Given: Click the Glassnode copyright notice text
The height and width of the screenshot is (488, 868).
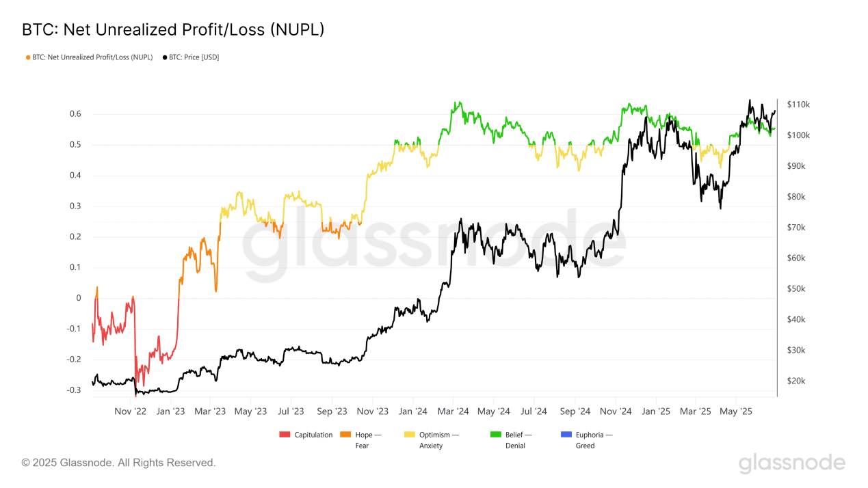Looking at the screenshot, I should [x=119, y=463].
